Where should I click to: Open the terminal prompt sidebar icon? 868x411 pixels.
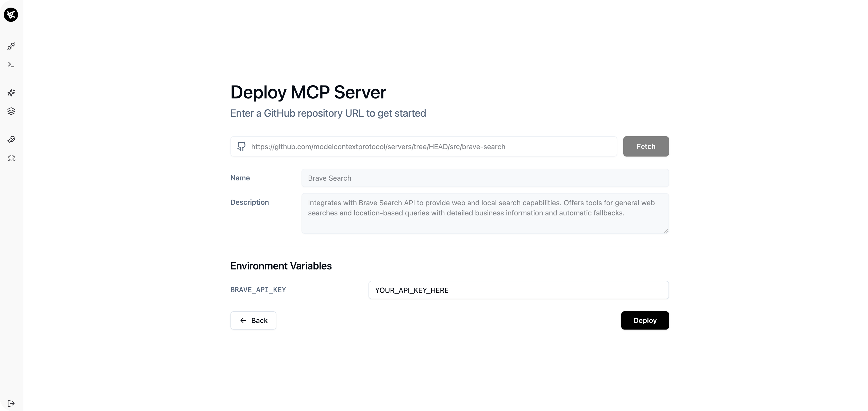click(x=11, y=64)
